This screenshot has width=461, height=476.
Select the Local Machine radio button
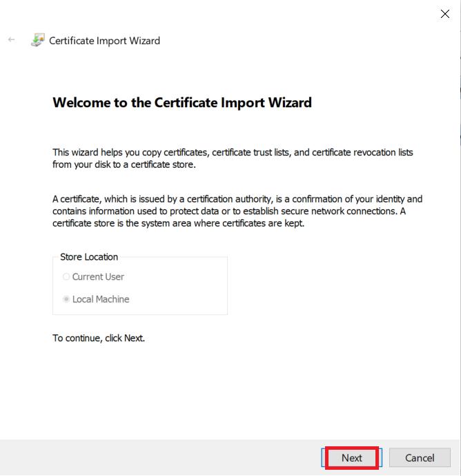66,299
